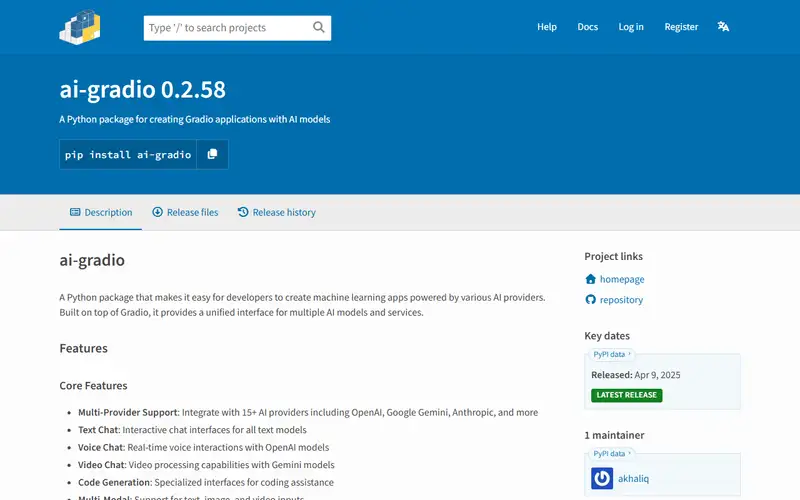This screenshot has width=800, height=500.
Task: Click the LATEST RELEASE badge
Action: pos(627,395)
